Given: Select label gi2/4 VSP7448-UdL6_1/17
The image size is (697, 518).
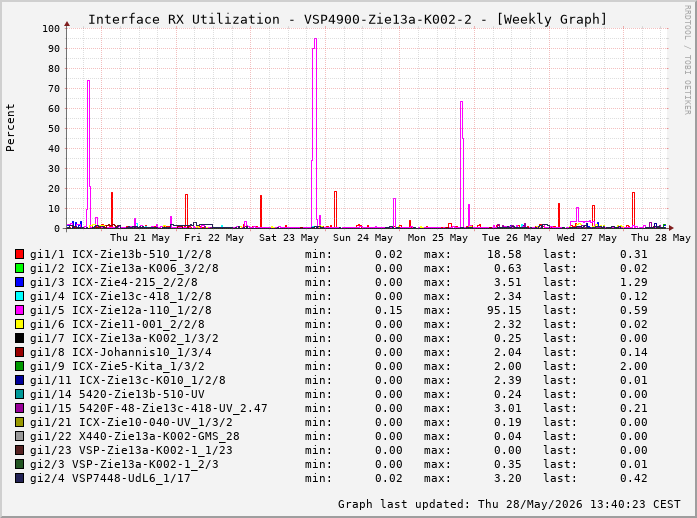Looking at the screenshot, I should (110, 478).
